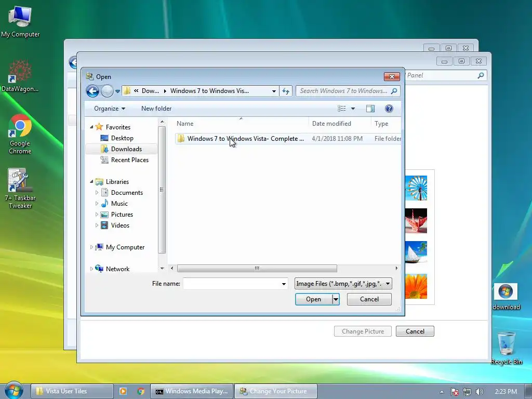Open the Open button's split dropdown arrow

click(x=336, y=299)
